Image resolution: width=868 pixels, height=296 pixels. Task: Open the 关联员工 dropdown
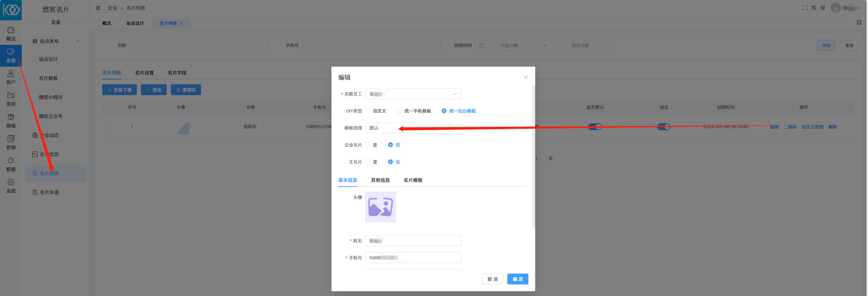point(413,94)
